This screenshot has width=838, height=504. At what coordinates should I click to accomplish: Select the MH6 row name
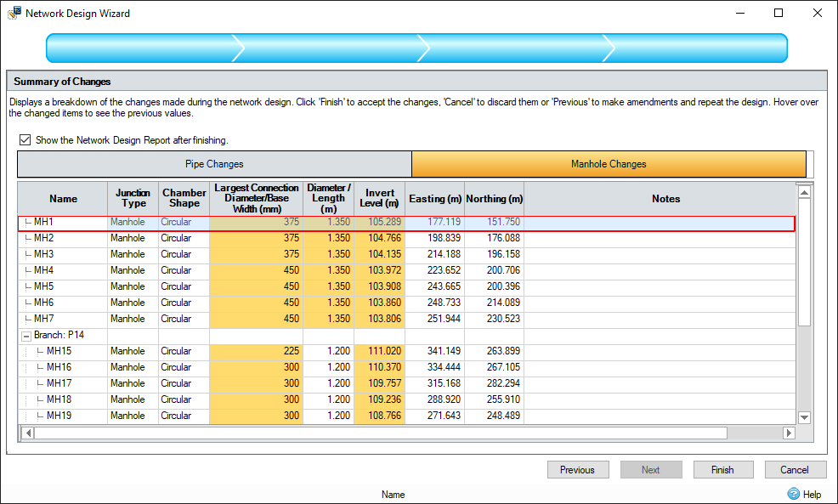(x=44, y=303)
